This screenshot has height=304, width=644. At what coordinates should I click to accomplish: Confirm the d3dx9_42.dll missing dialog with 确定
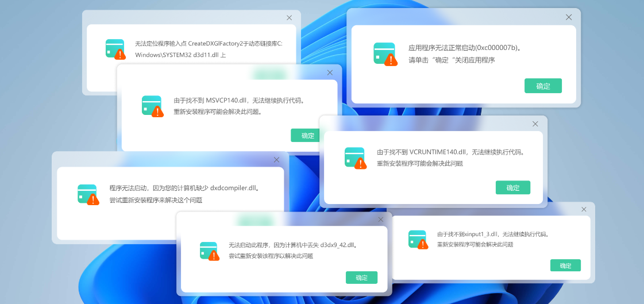pos(361,278)
